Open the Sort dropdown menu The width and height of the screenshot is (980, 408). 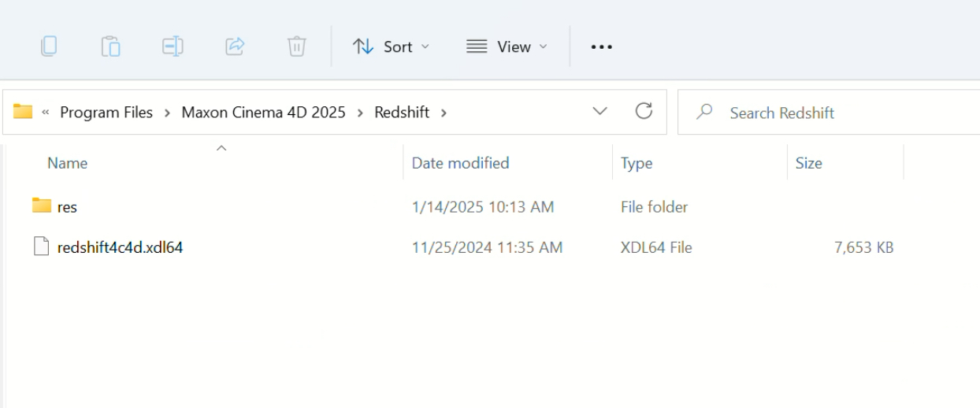(x=391, y=46)
